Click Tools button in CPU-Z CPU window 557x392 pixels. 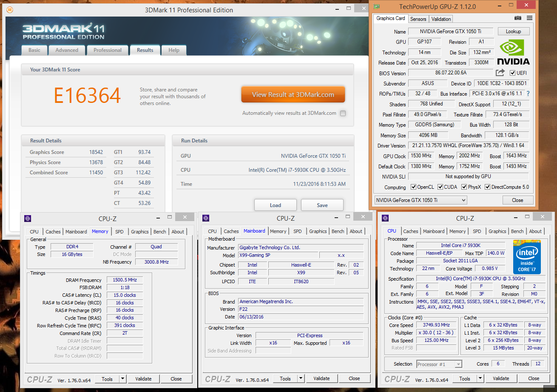tap(465, 378)
